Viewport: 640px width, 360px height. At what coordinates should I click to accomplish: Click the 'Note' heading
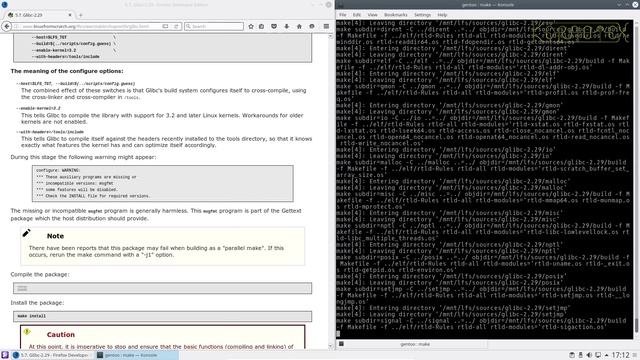(55, 236)
